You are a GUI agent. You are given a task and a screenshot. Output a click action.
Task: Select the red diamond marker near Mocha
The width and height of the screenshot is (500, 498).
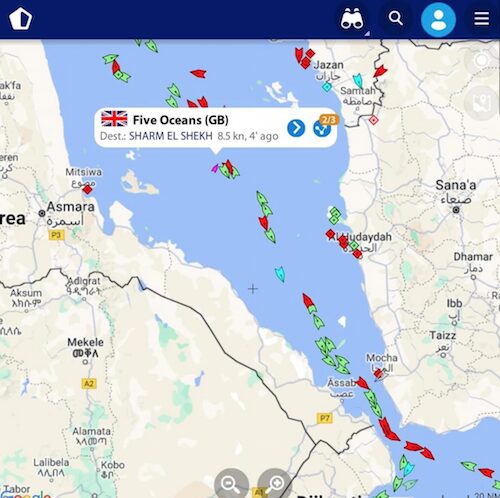pos(378,373)
